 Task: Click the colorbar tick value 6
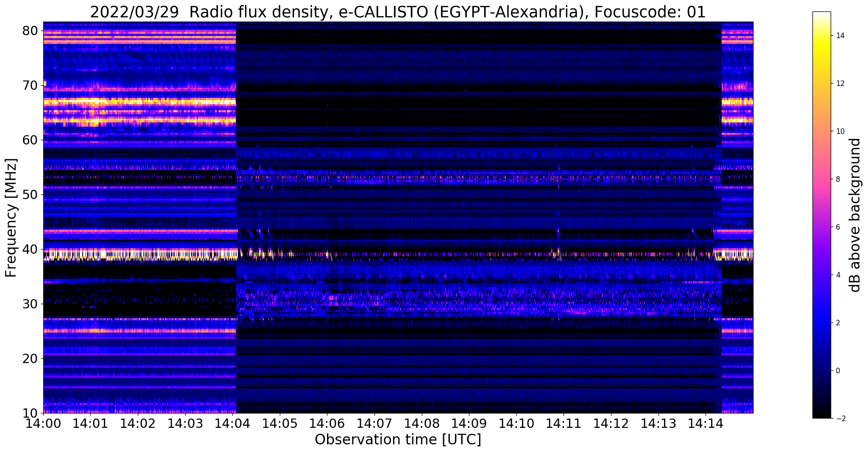(838, 227)
